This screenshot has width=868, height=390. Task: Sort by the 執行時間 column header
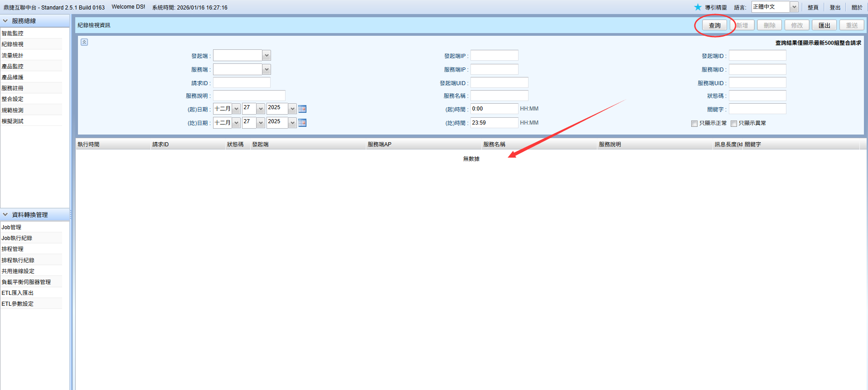tap(89, 144)
